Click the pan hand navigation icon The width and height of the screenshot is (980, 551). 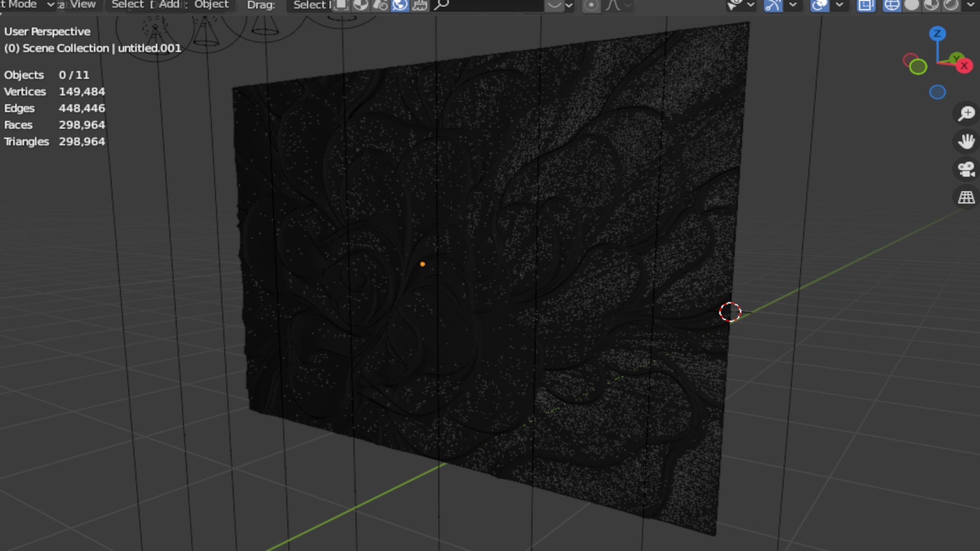pos(966,141)
